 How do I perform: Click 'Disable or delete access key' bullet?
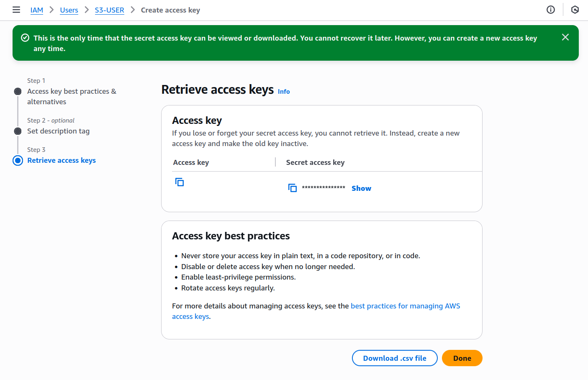[268, 267]
